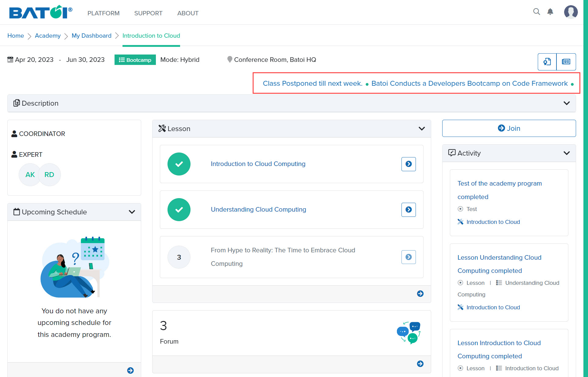
Task: Click the arrow at Upcoming Schedule footer
Action: pos(130,370)
